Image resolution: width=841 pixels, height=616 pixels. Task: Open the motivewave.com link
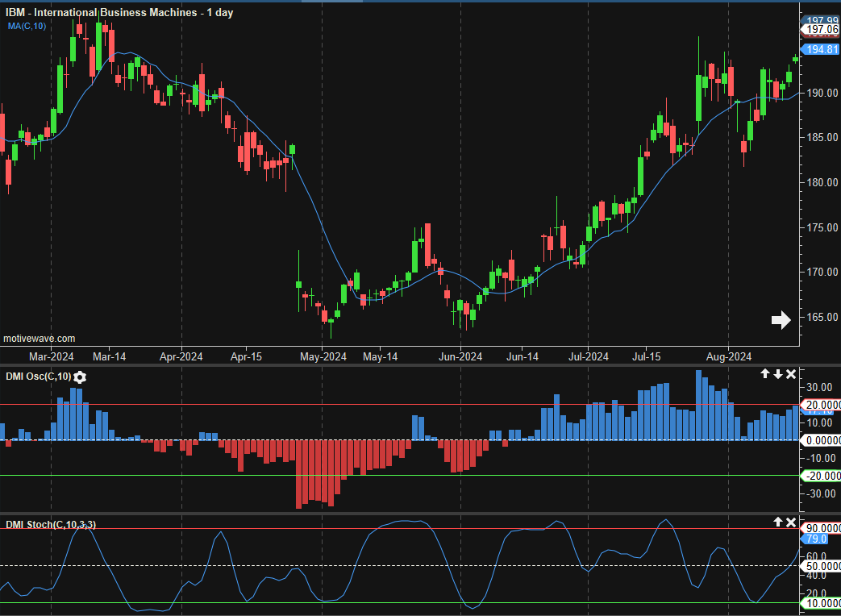point(40,339)
